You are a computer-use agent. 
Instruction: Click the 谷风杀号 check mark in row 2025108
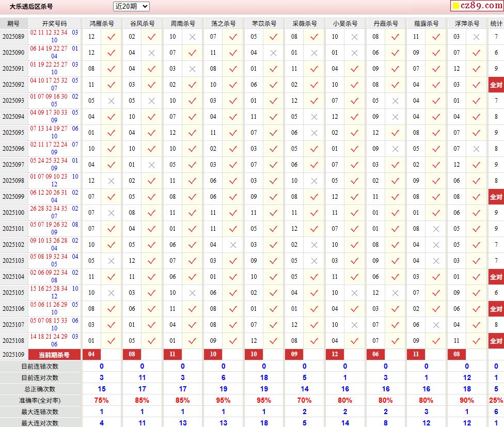[152, 341]
